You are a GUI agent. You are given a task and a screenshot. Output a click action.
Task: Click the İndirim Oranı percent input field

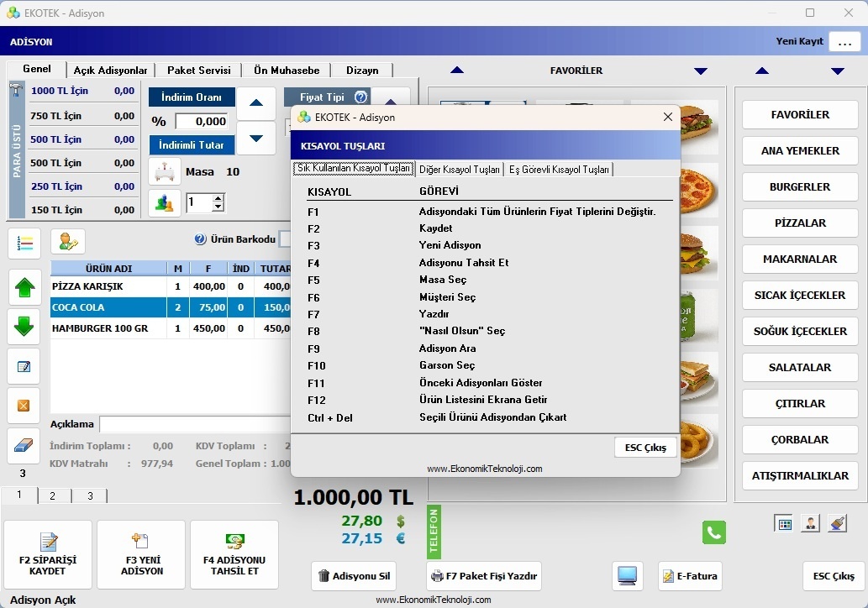[x=202, y=121]
